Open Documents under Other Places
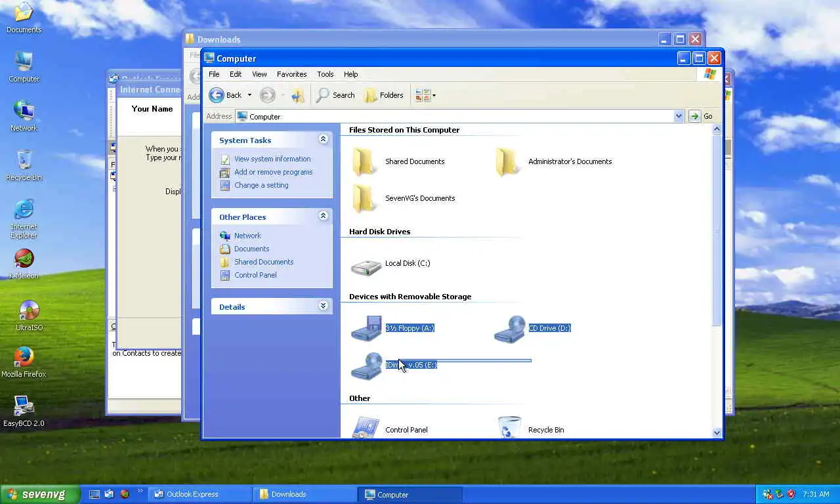Image resolution: width=840 pixels, height=504 pixels. point(252,249)
